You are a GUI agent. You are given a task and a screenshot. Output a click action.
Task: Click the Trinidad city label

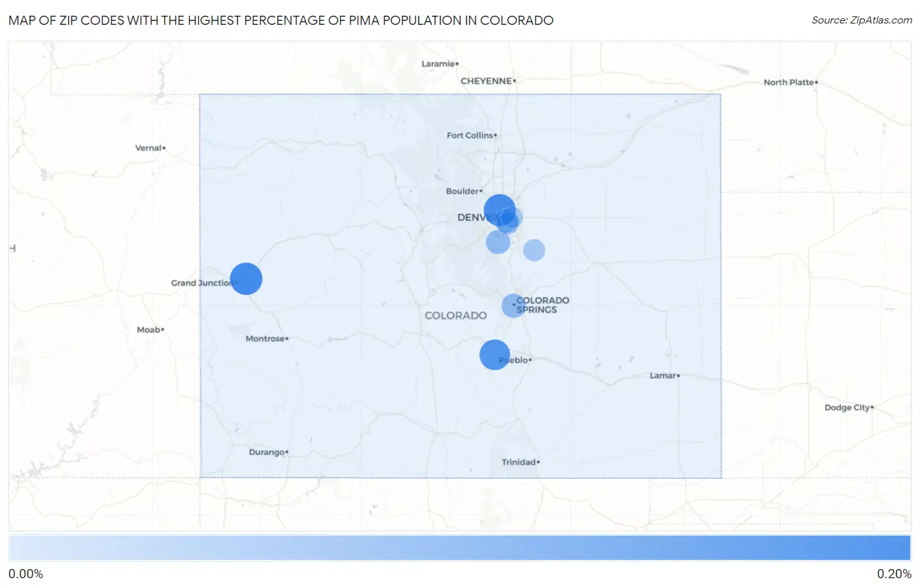519,462
